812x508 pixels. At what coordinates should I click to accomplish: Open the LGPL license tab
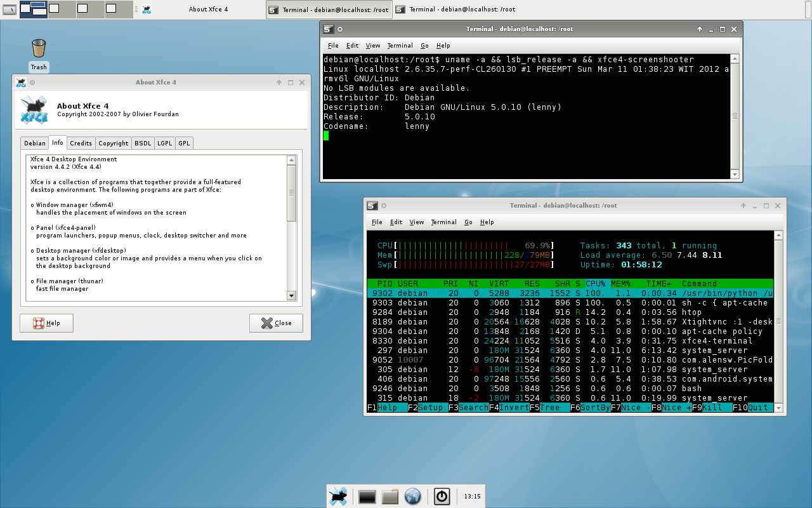click(x=165, y=144)
